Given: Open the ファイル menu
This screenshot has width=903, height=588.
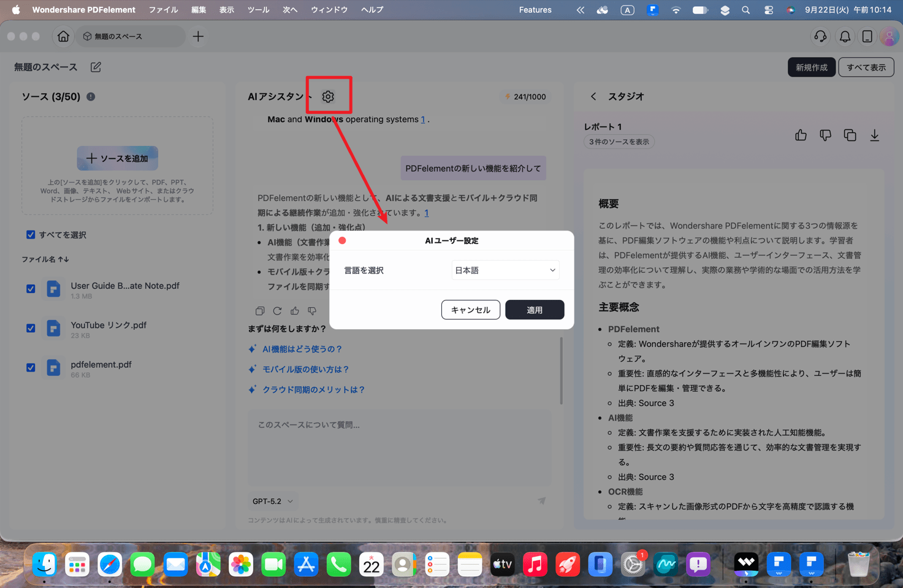Looking at the screenshot, I should (163, 10).
